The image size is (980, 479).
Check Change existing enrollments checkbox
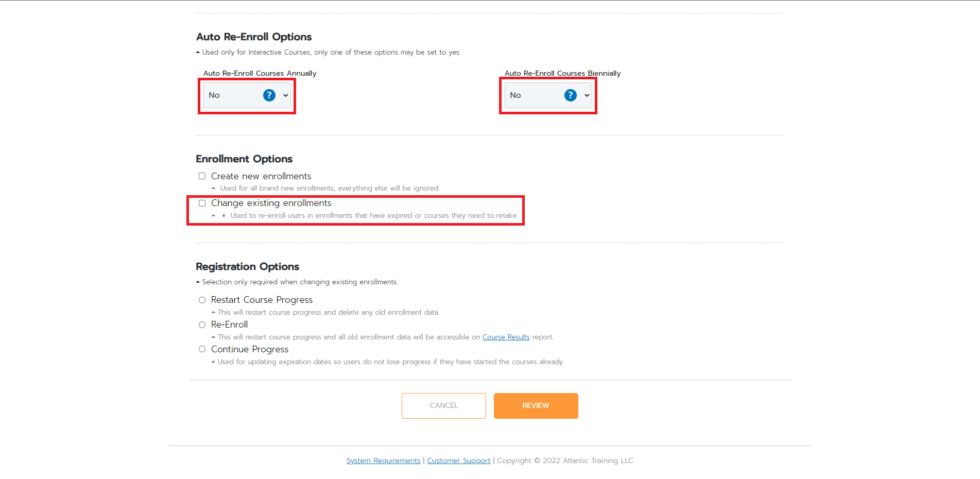coord(202,203)
